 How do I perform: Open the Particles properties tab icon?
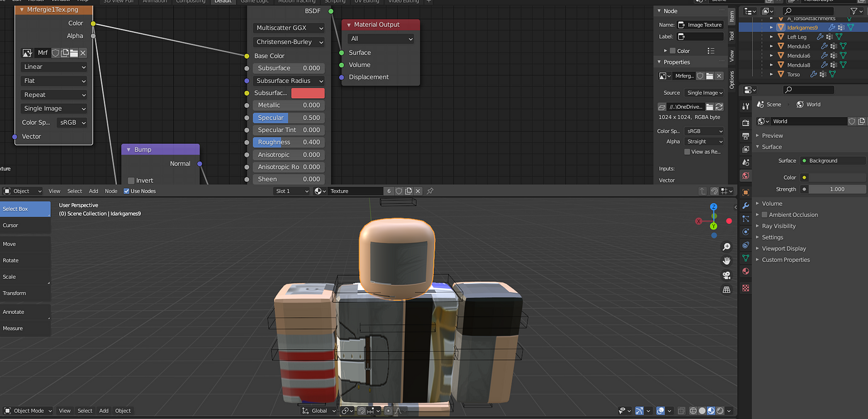[745, 218]
